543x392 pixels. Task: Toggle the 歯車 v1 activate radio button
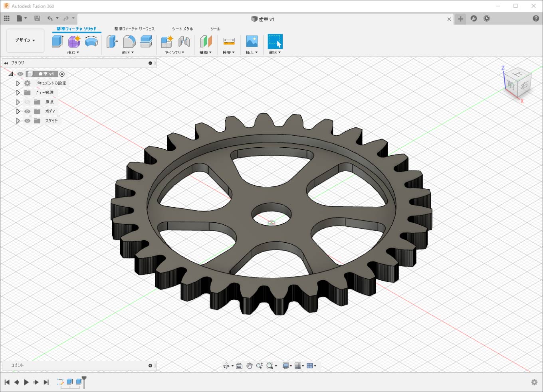pyautogui.click(x=62, y=74)
